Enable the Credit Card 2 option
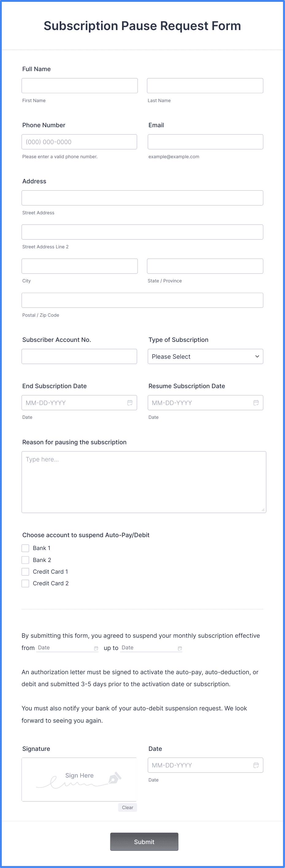Image resolution: width=285 pixels, height=868 pixels. pyautogui.click(x=25, y=583)
